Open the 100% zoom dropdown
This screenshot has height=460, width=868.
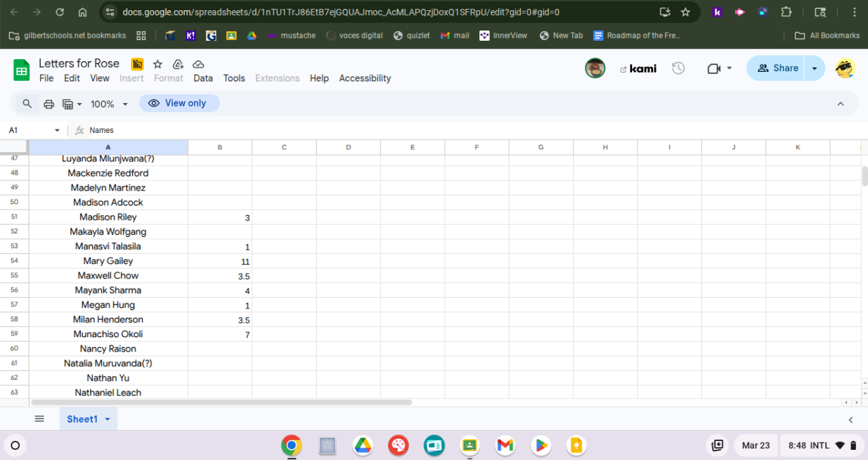point(109,104)
